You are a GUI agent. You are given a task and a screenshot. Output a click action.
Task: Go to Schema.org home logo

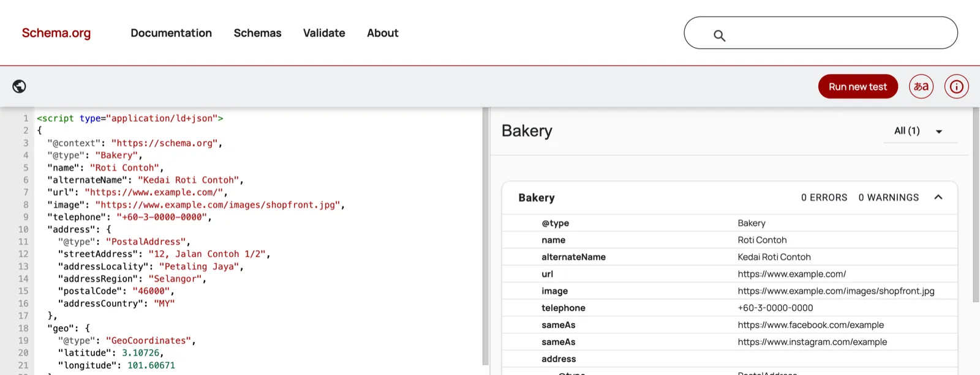pyautogui.click(x=56, y=33)
